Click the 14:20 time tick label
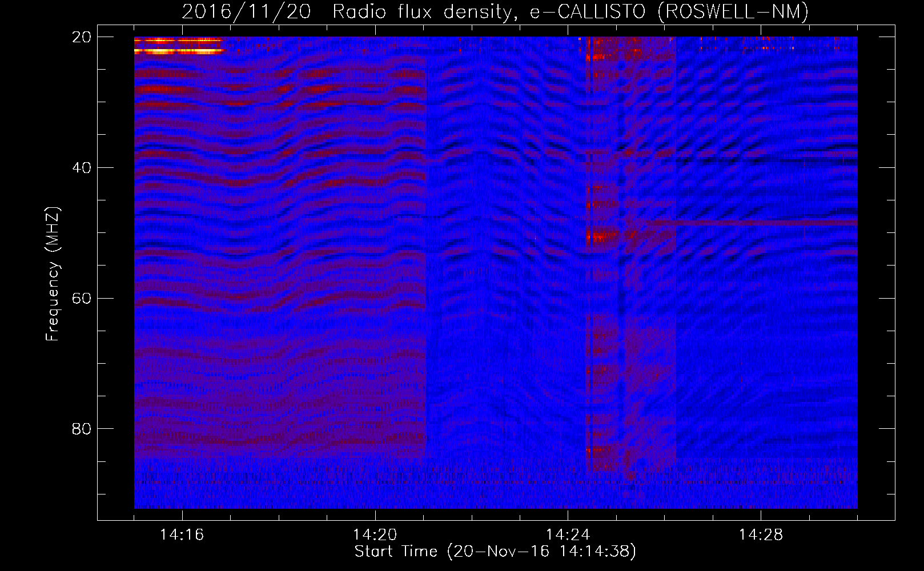 pos(375,535)
